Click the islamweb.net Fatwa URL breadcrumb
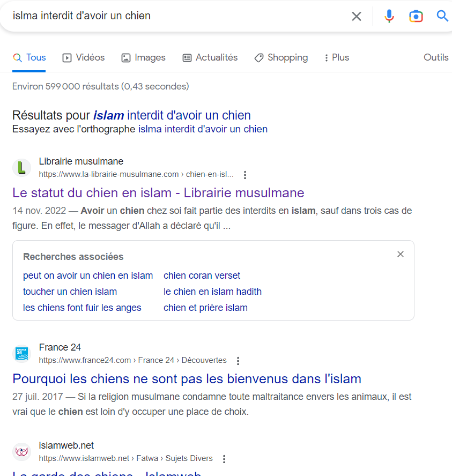452x476 pixels. point(125,458)
